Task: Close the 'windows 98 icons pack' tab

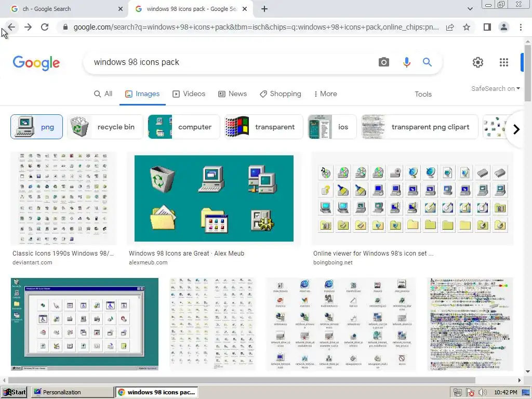Action: point(245,9)
